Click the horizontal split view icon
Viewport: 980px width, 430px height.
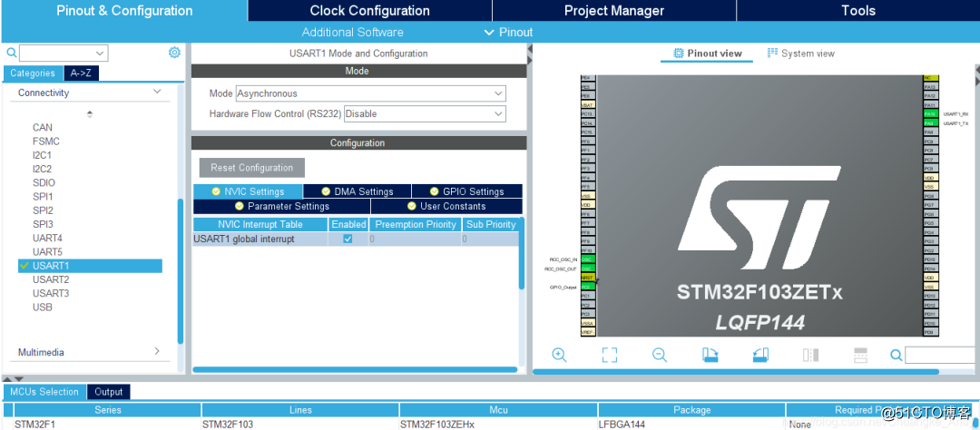(x=860, y=355)
